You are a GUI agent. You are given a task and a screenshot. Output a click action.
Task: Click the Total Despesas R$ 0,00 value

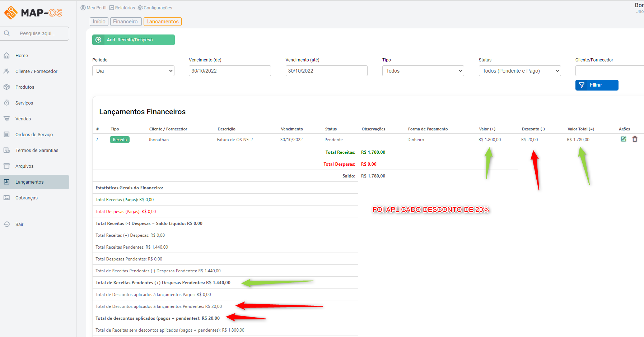pos(369,164)
